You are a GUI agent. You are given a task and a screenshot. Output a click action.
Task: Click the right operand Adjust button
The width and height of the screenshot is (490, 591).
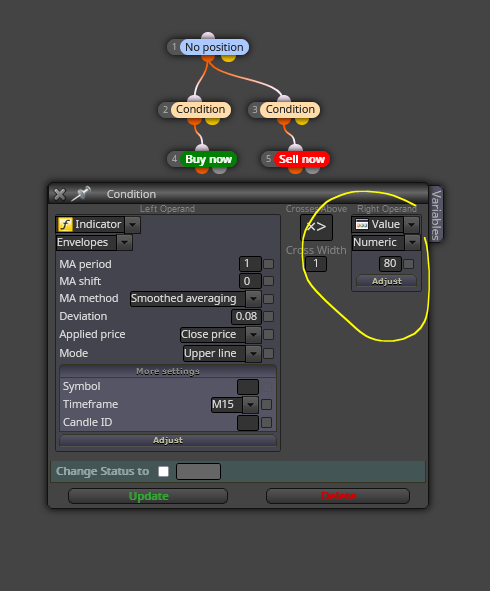[x=387, y=281]
